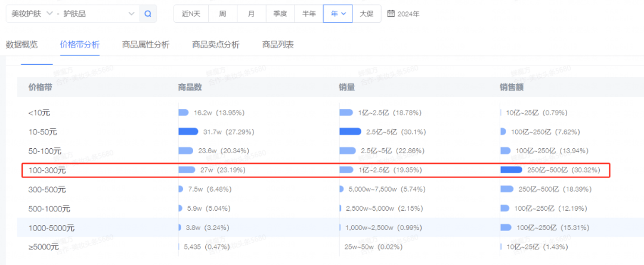The image size is (644, 265).
Task: Click the 100亿~250亿 (7.62%) value
Action: pyautogui.click(x=546, y=132)
